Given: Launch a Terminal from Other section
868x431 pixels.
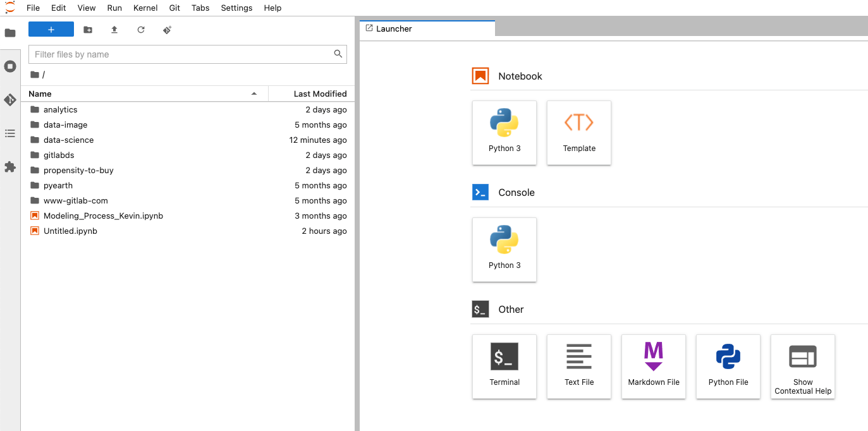Looking at the screenshot, I should pos(504,366).
